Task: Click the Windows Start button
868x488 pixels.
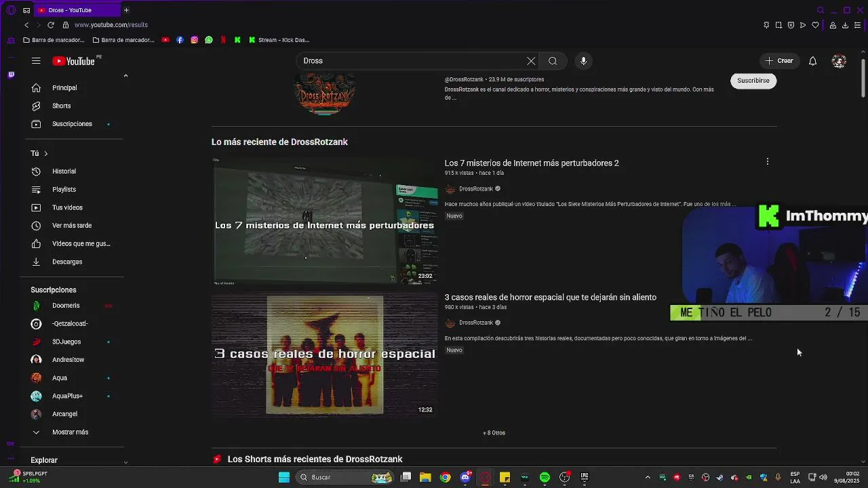Action: click(x=284, y=477)
